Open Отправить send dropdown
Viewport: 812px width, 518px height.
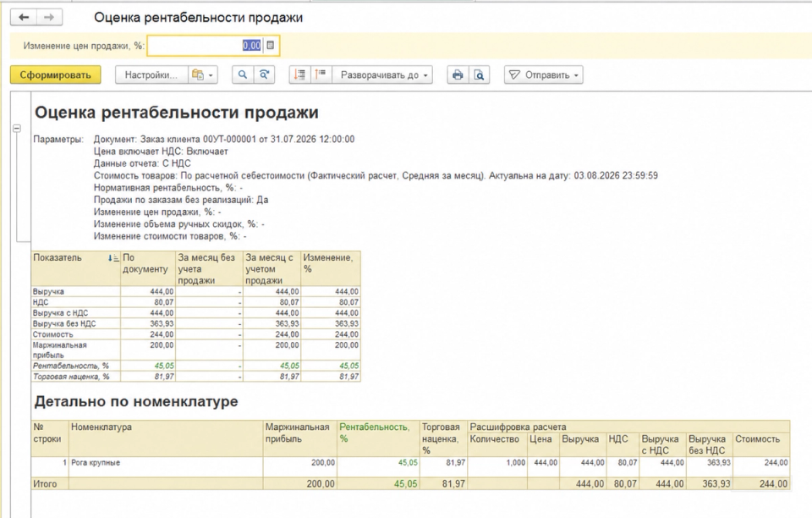click(x=544, y=75)
